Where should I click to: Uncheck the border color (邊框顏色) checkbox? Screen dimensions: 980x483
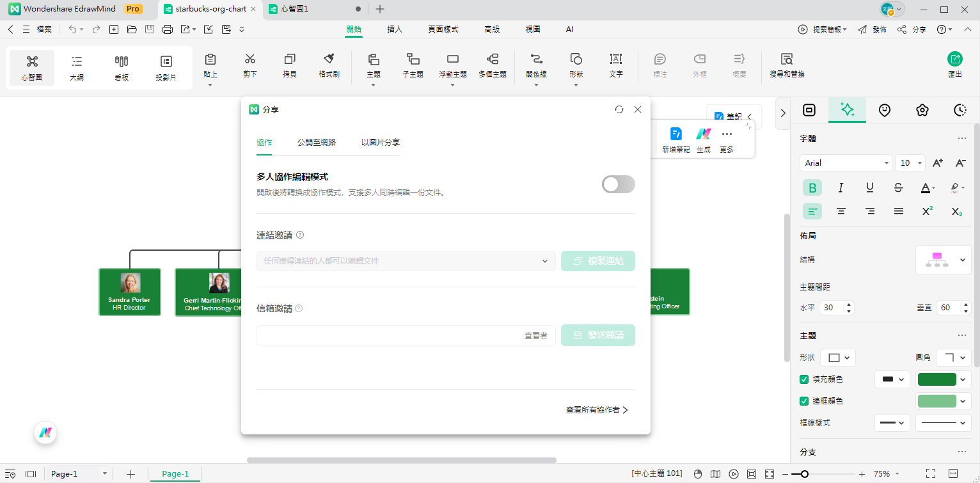click(x=804, y=401)
